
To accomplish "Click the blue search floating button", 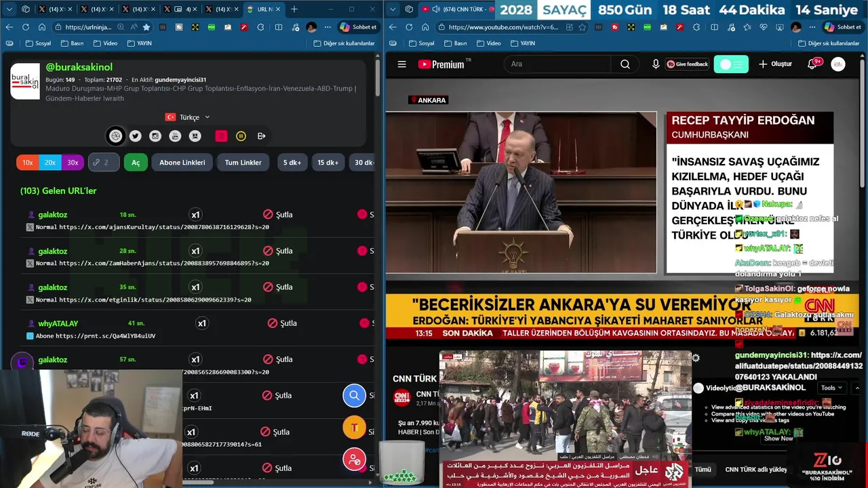I will pos(354,395).
